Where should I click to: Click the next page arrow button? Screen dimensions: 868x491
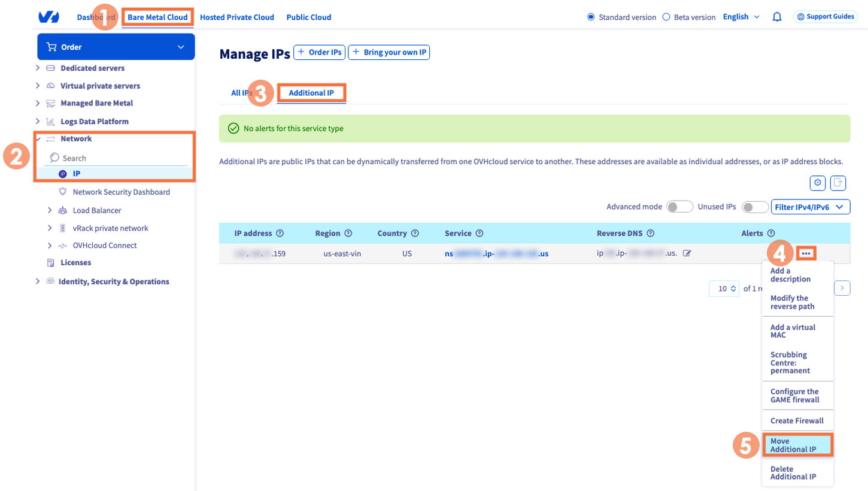point(842,289)
